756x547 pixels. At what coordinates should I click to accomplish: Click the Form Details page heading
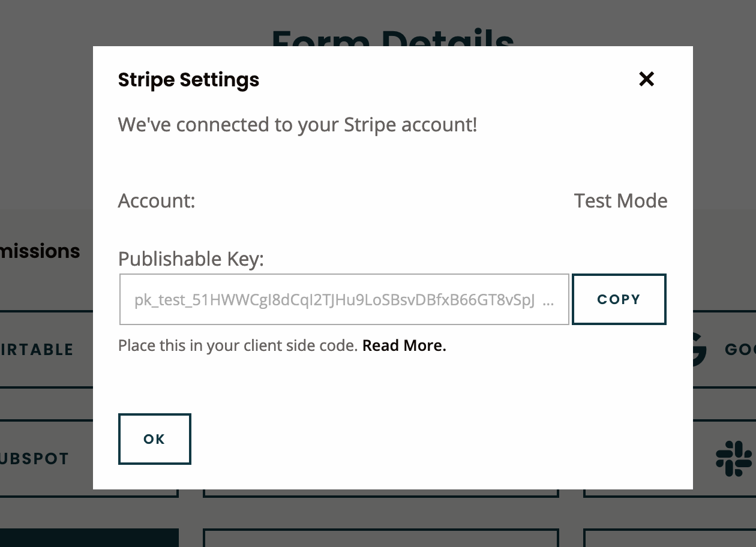(394, 41)
